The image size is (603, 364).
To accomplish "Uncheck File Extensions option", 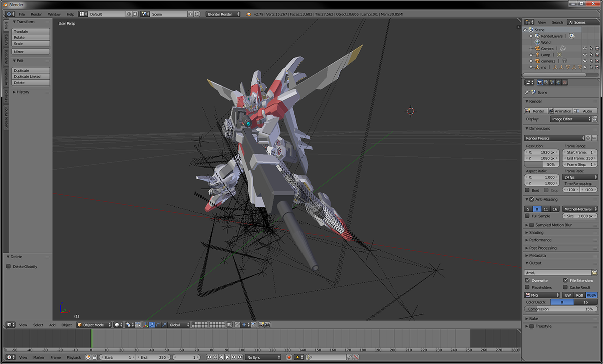I will [565, 280].
